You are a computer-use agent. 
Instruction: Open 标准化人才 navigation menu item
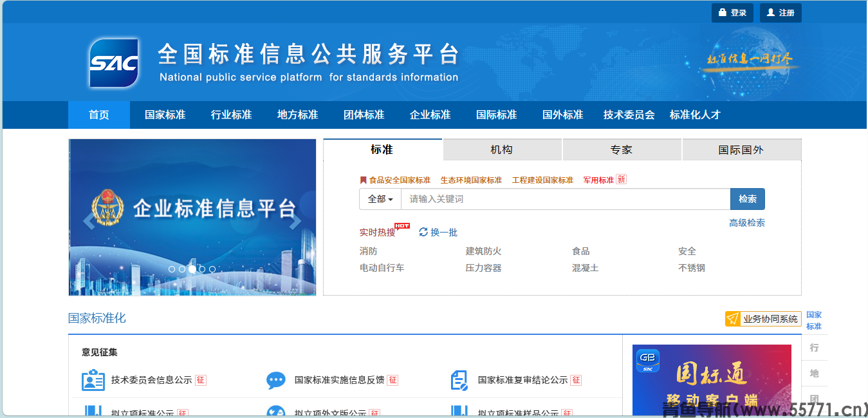(696, 115)
